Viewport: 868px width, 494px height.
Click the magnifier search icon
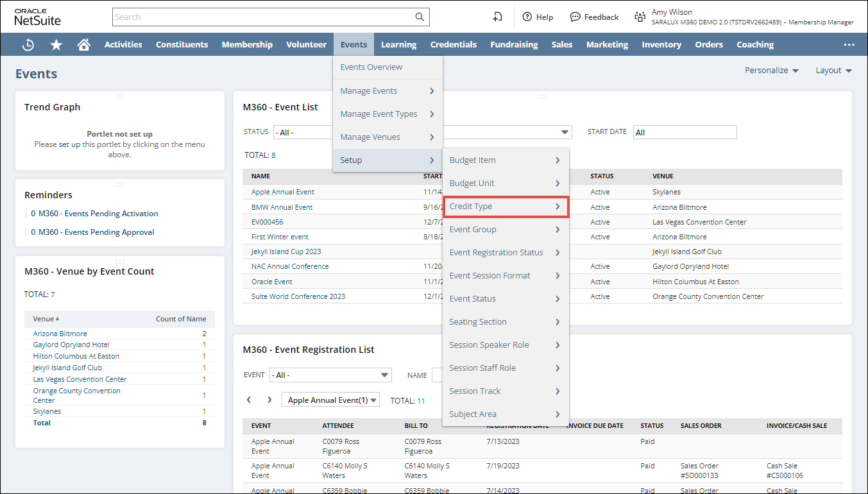click(420, 17)
